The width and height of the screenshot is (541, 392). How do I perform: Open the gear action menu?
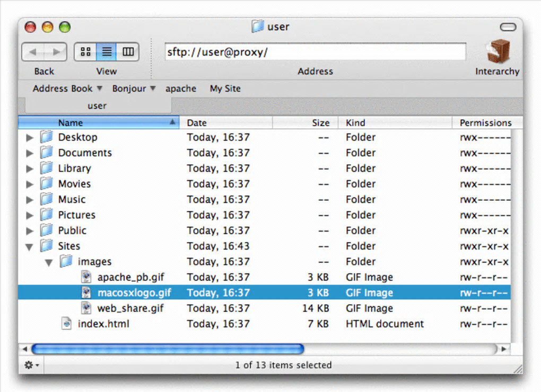pos(32,365)
